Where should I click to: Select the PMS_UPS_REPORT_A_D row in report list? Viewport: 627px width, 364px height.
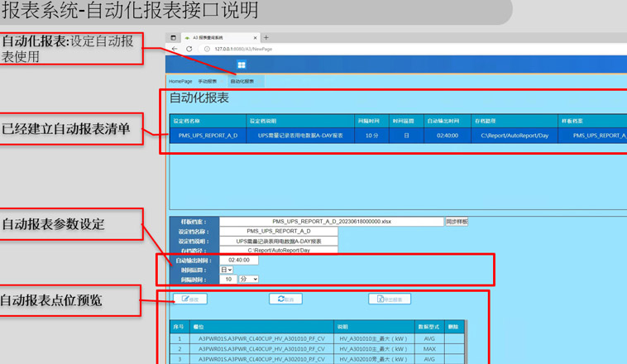[208, 135]
